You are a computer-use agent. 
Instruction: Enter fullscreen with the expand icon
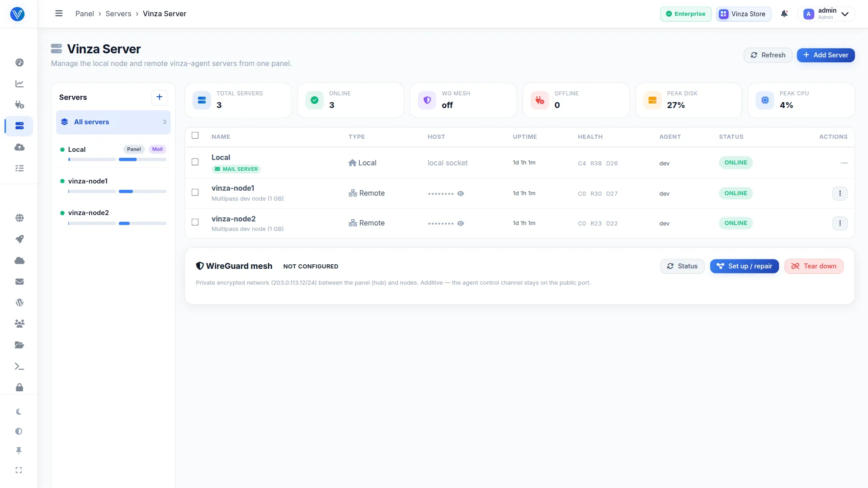point(19,470)
